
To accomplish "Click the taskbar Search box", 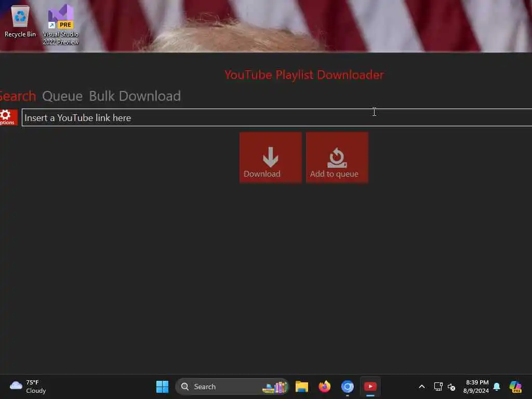I will 232,387.
